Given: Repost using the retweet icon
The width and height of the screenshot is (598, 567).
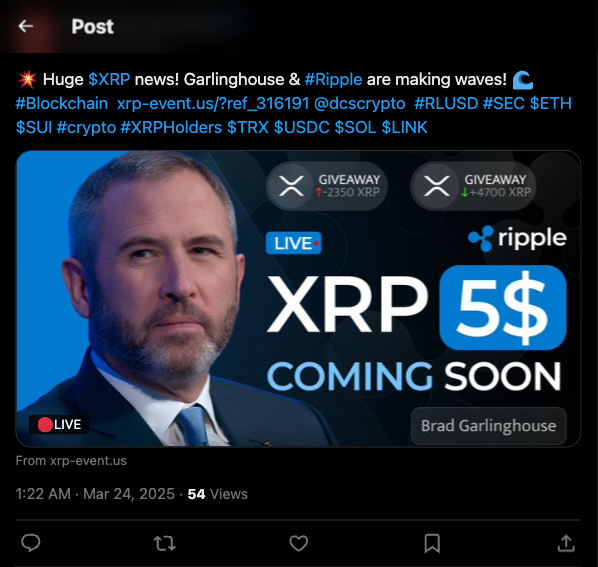Looking at the screenshot, I should [164, 543].
